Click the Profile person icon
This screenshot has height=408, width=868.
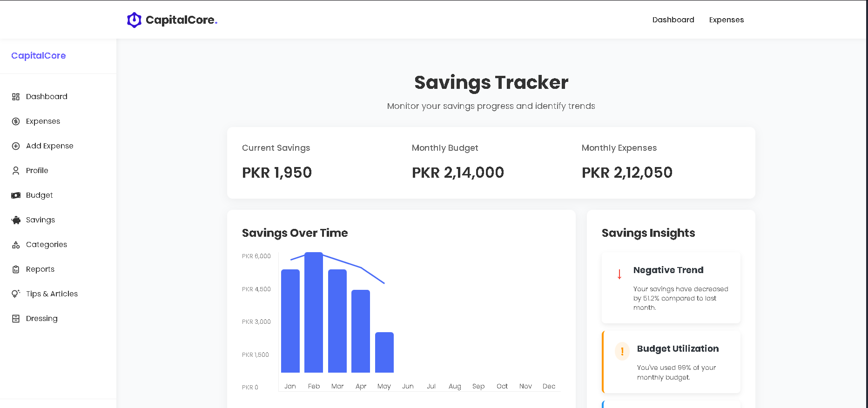tap(16, 171)
